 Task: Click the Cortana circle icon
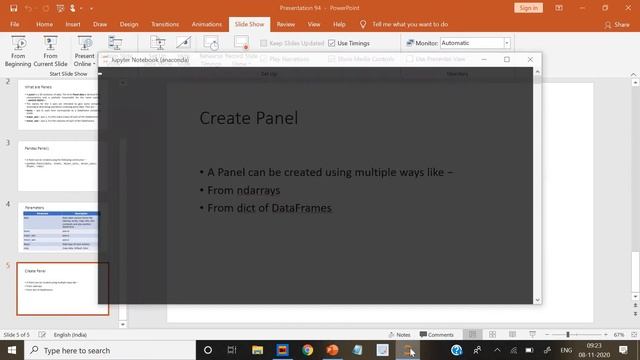208,350
